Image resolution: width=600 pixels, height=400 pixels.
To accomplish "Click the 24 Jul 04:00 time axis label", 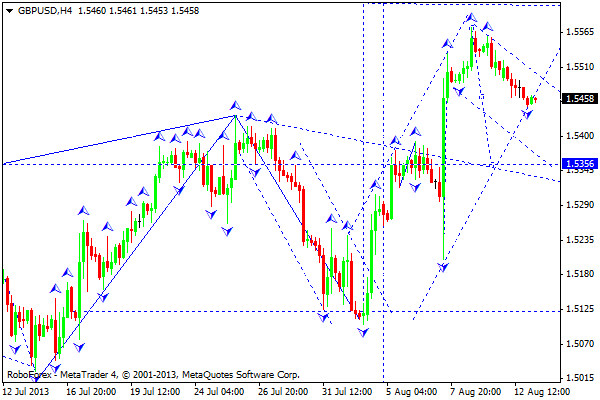I will click(220, 392).
